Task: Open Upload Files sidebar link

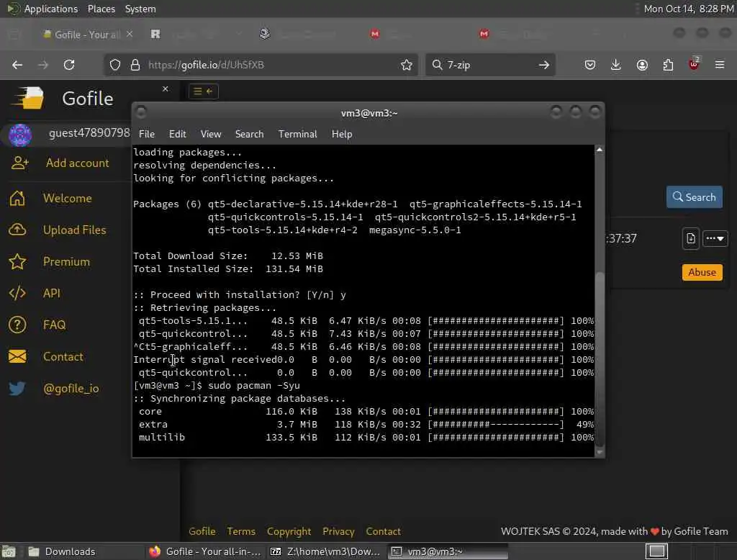Action: 74,230
